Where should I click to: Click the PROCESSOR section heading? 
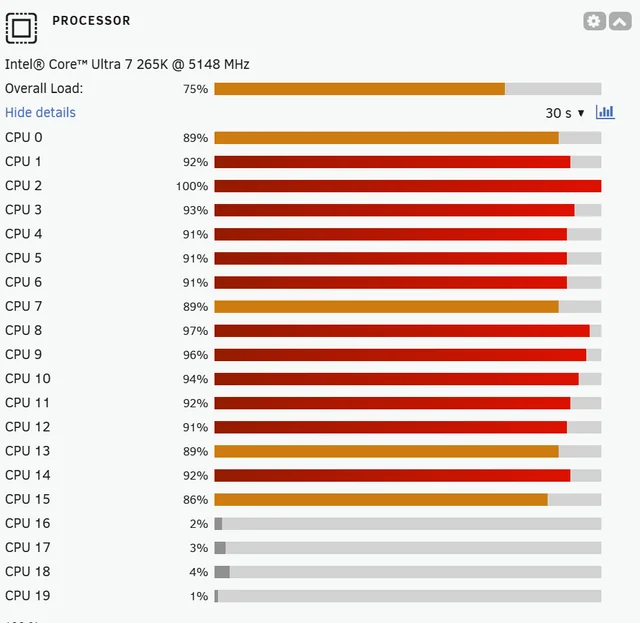pos(91,20)
